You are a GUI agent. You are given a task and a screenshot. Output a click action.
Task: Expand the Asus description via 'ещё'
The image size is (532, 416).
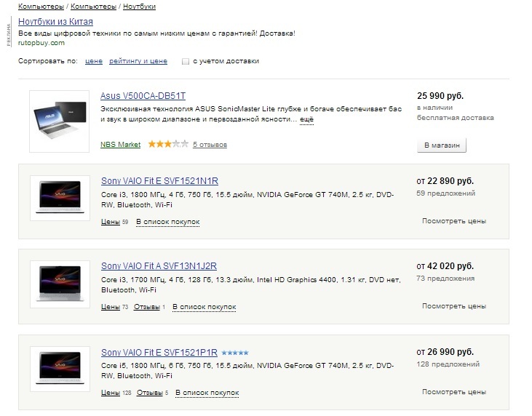tap(306, 119)
